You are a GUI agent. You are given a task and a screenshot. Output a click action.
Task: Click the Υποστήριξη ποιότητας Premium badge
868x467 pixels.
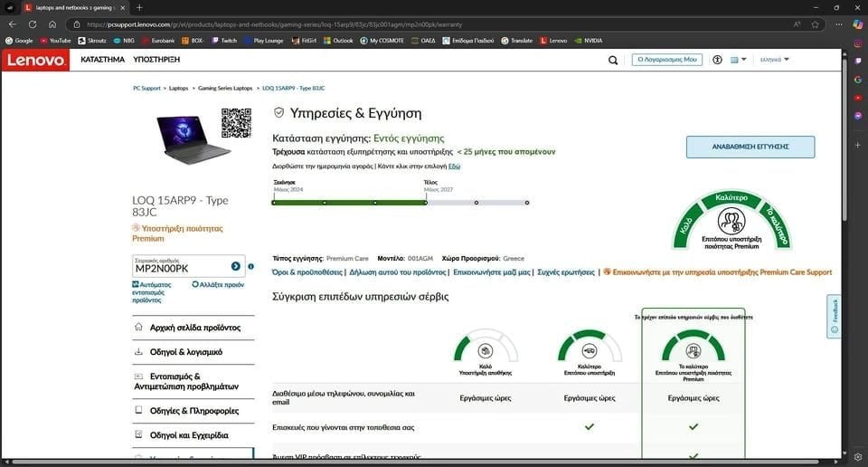coord(178,233)
